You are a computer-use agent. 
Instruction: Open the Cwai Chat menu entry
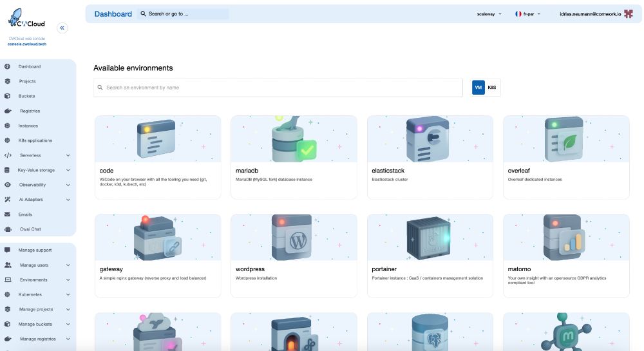(37, 229)
